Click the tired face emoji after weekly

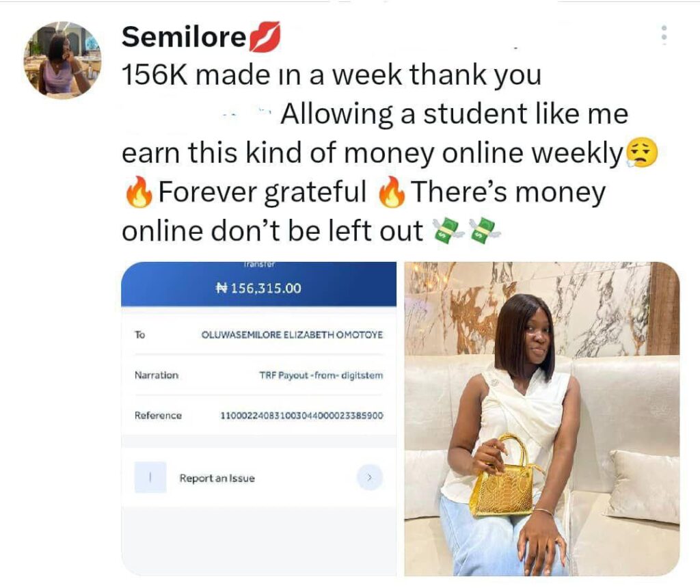[642, 152]
